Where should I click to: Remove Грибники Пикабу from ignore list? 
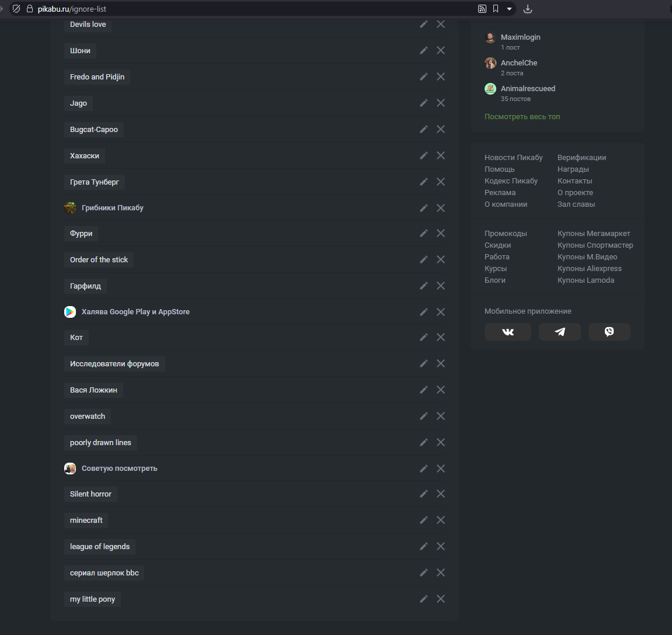[441, 208]
